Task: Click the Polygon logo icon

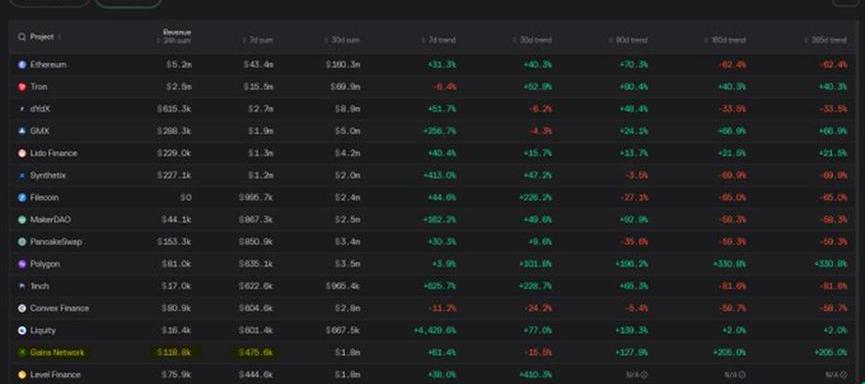Action: click(x=22, y=264)
